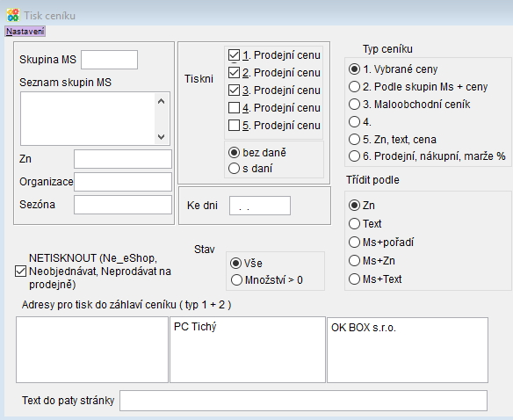513x420 pixels.
Task: Click the Text do paty stránky field
Action: [x=303, y=401]
